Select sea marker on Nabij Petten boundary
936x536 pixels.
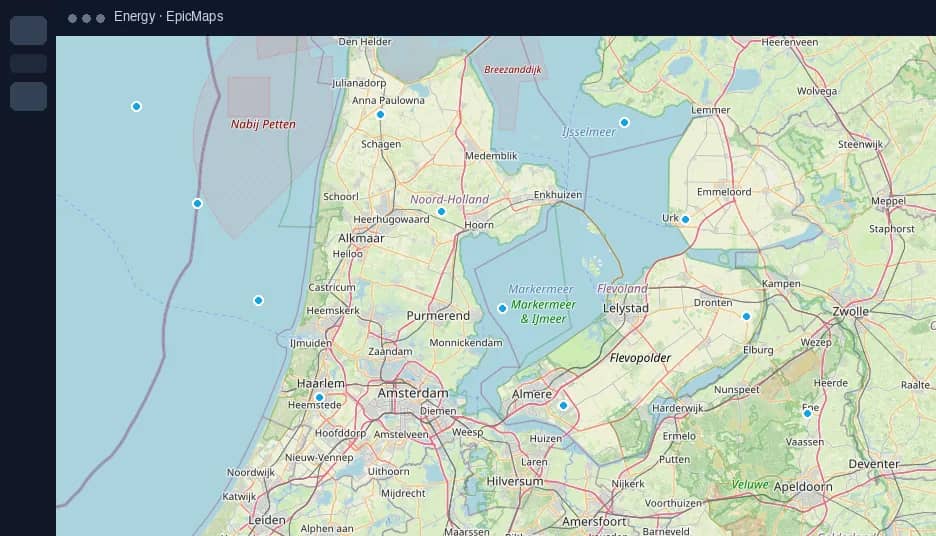click(x=197, y=204)
